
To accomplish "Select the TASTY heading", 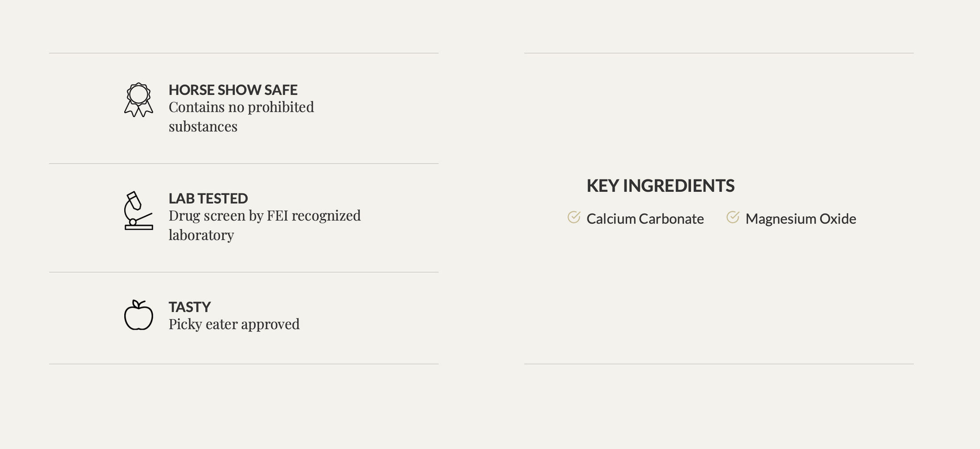I will 189,307.
